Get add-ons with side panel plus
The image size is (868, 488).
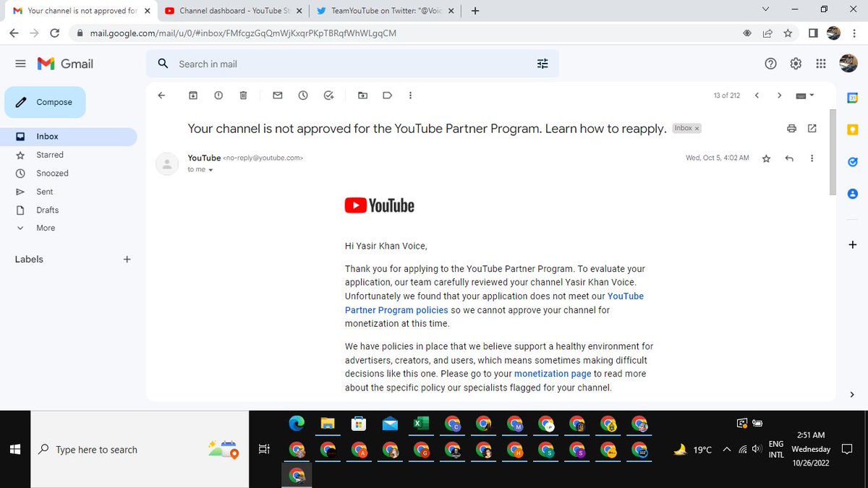(852, 245)
